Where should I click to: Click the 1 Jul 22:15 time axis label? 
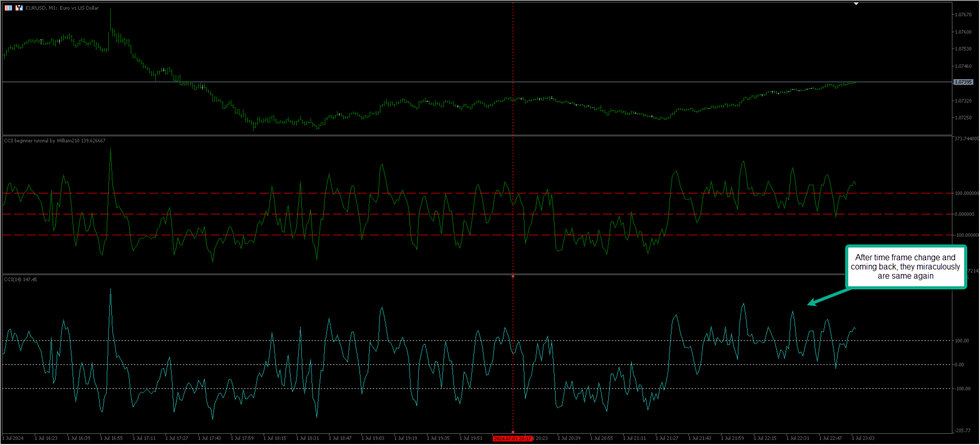pos(765,438)
